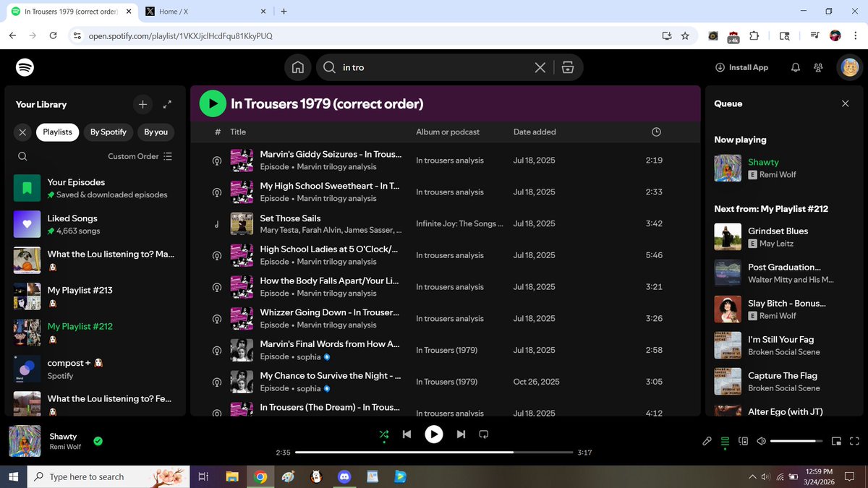
Task: Open the Browse icon in search bar
Action: [568, 67]
